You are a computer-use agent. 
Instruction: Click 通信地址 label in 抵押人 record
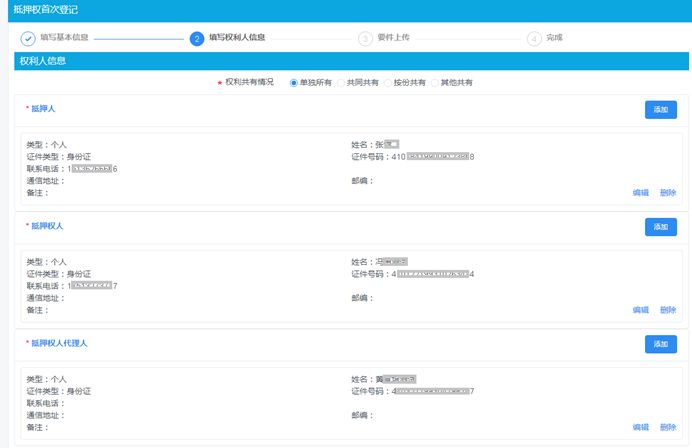point(45,181)
